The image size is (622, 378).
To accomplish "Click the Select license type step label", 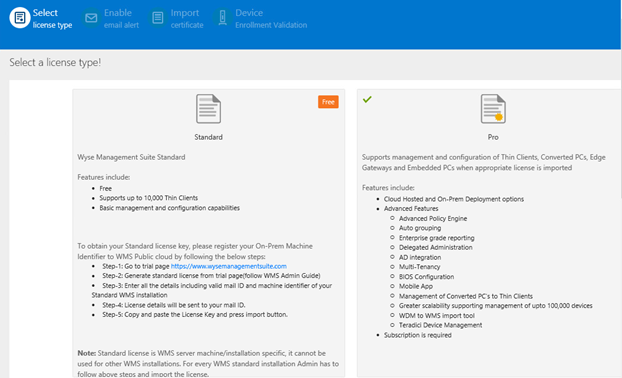I will point(52,18).
